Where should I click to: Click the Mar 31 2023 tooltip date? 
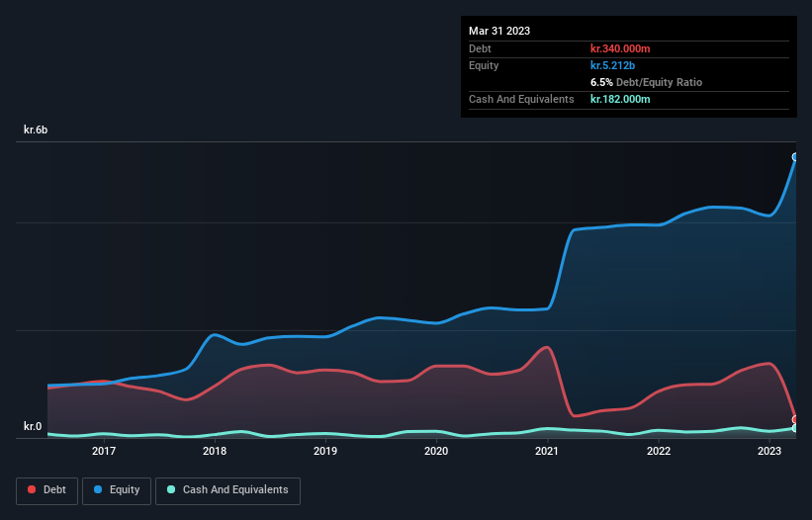(499, 31)
